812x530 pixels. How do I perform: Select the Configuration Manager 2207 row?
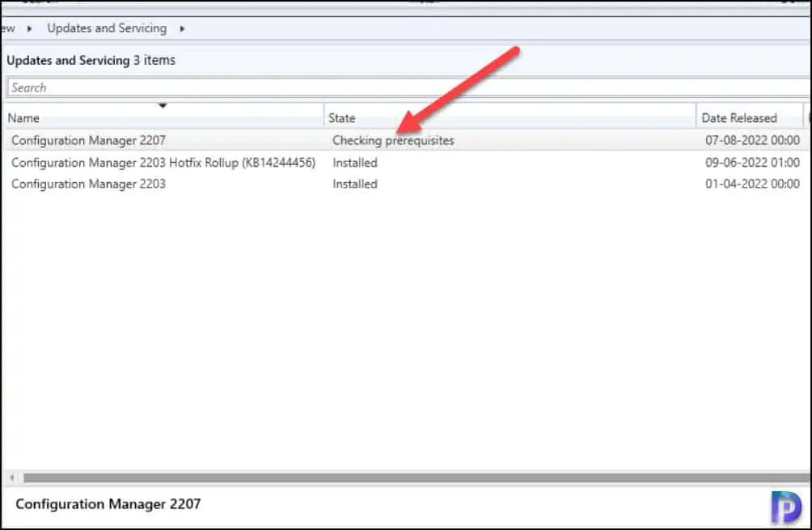(x=406, y=141)
